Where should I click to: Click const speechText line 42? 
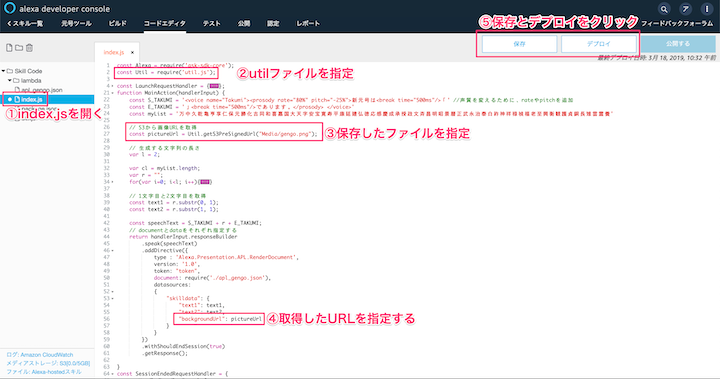[x=195, y=223]
